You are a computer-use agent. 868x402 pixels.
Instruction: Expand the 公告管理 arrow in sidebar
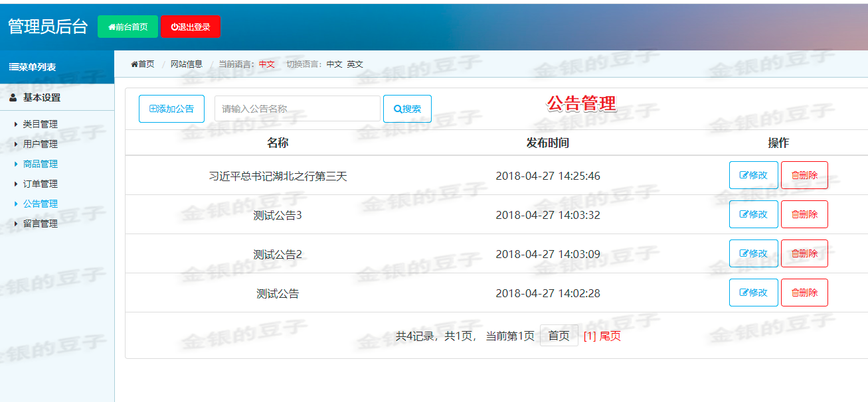[17, 204]
